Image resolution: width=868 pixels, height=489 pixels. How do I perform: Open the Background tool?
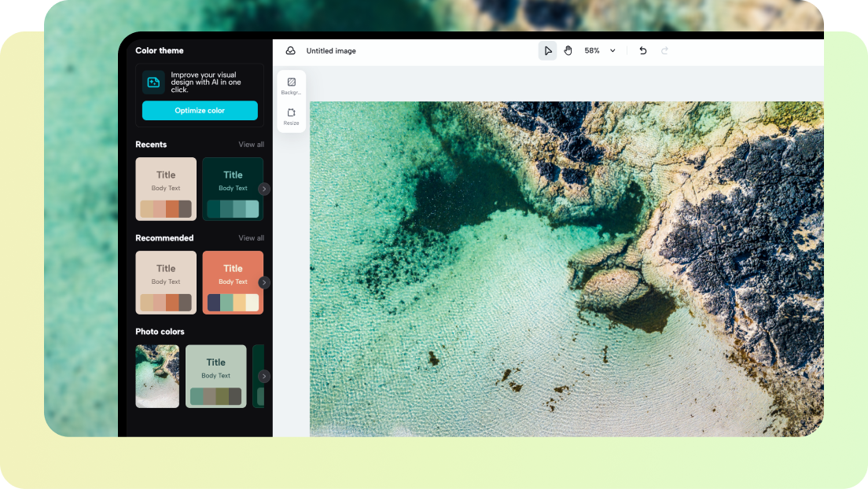pyautogui.click(x=291, y=86)
